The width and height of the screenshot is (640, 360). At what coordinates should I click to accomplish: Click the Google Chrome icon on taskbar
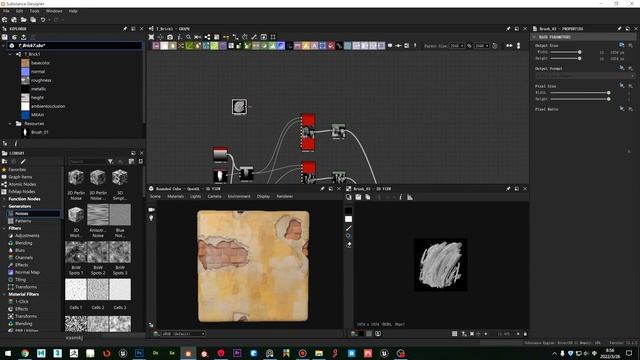[25, 353]
